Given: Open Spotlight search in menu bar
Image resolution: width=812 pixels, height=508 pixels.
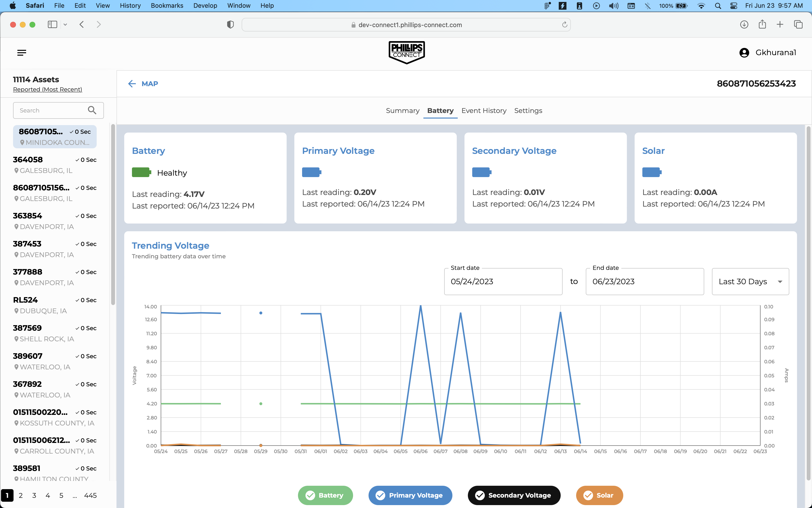Looking at the screenshot, I should (x=718, y=6).
